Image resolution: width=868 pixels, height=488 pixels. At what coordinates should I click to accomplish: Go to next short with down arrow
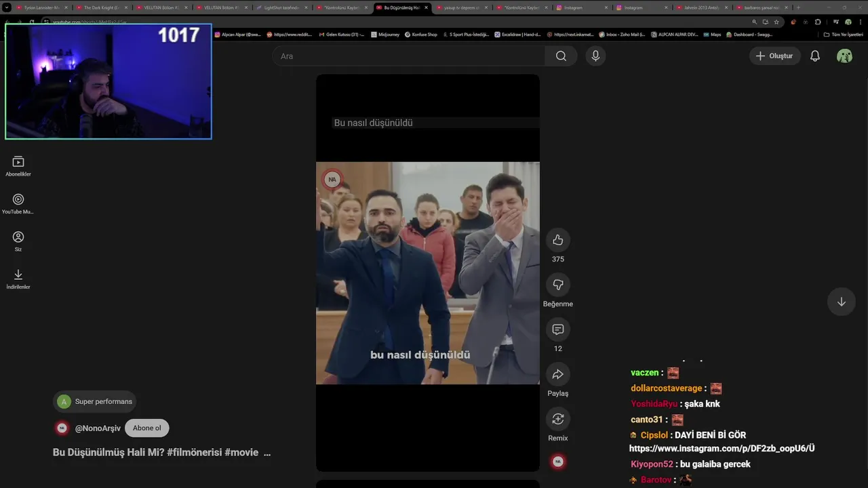(841, 302)
